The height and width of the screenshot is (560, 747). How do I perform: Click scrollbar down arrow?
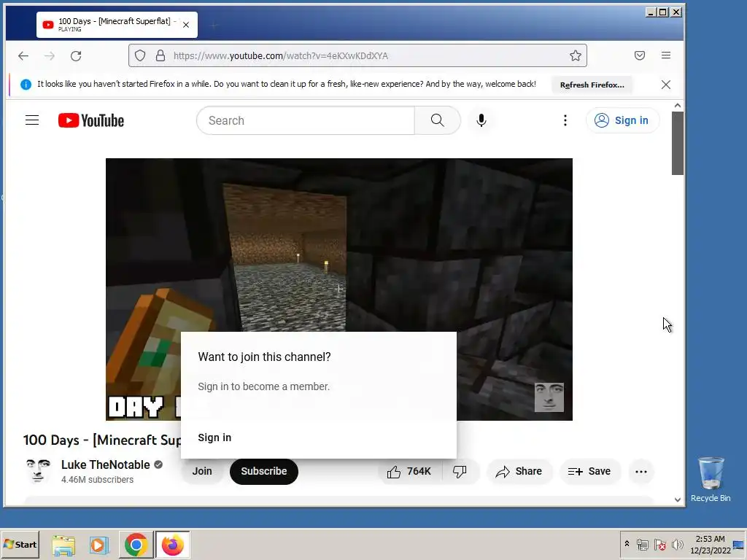678,499
